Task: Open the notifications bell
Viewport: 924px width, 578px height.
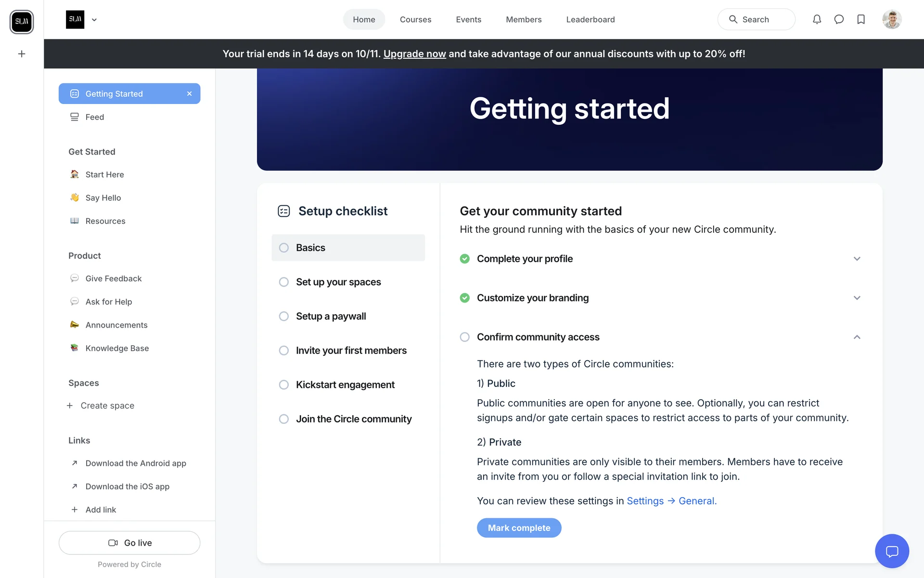Action: [817, 19]
